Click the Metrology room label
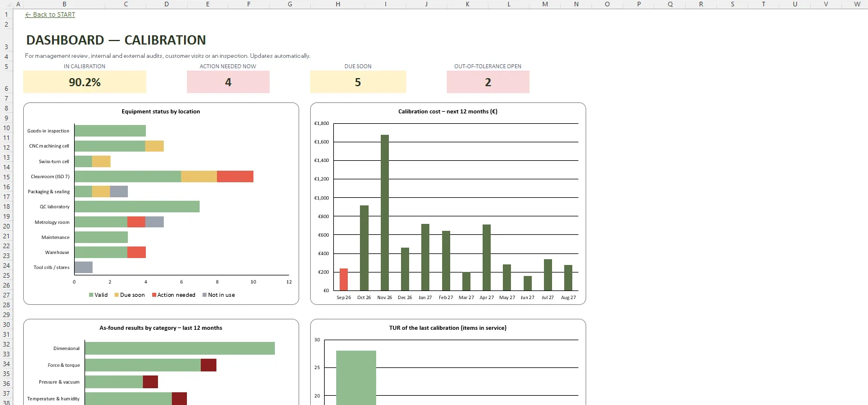868x405 pixels. click(52, 222)
